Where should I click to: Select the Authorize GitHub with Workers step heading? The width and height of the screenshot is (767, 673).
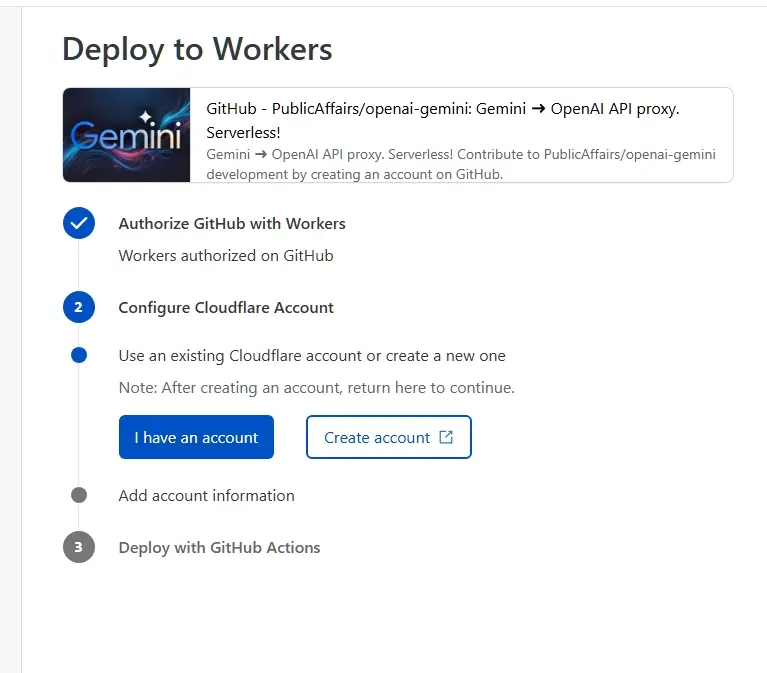click(232, 224)
